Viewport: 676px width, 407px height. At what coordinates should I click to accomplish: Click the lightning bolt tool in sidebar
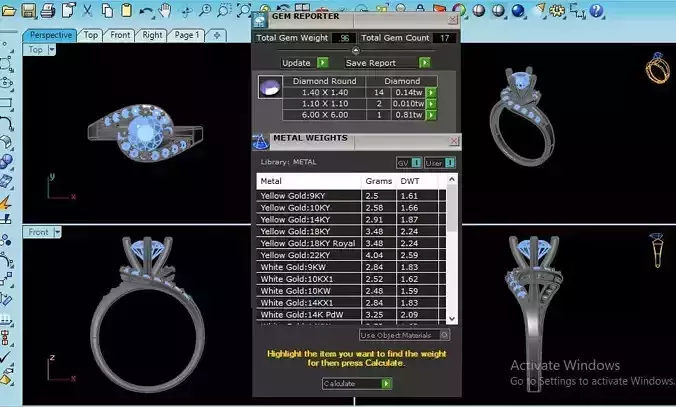[x=6, y=203]
